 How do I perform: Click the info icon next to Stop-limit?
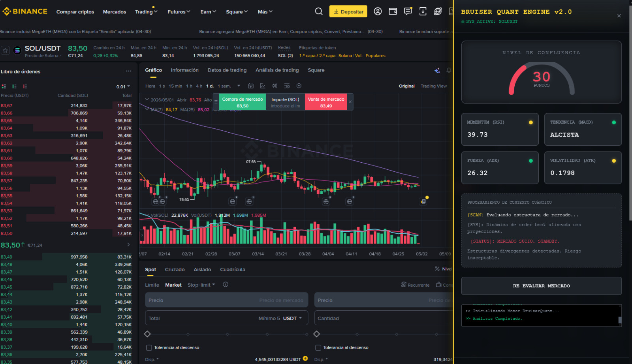coord(226,285)
